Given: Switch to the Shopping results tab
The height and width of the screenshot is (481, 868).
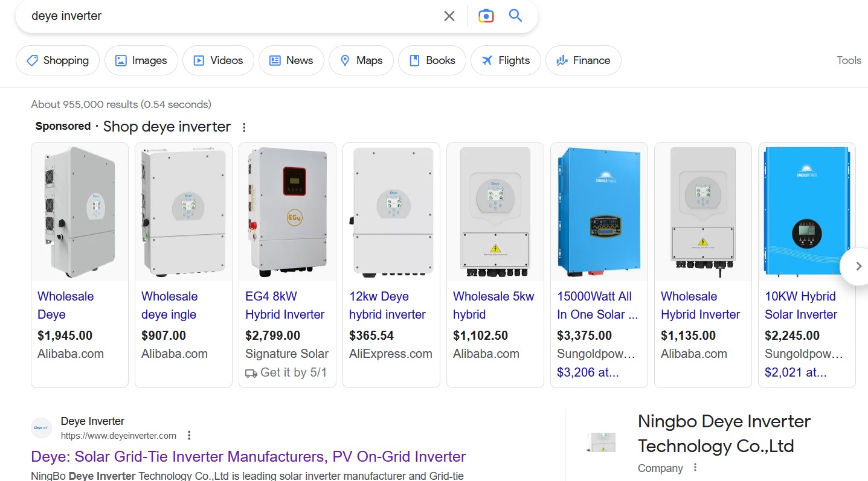Looking at the screenshot, I should 57,60.
